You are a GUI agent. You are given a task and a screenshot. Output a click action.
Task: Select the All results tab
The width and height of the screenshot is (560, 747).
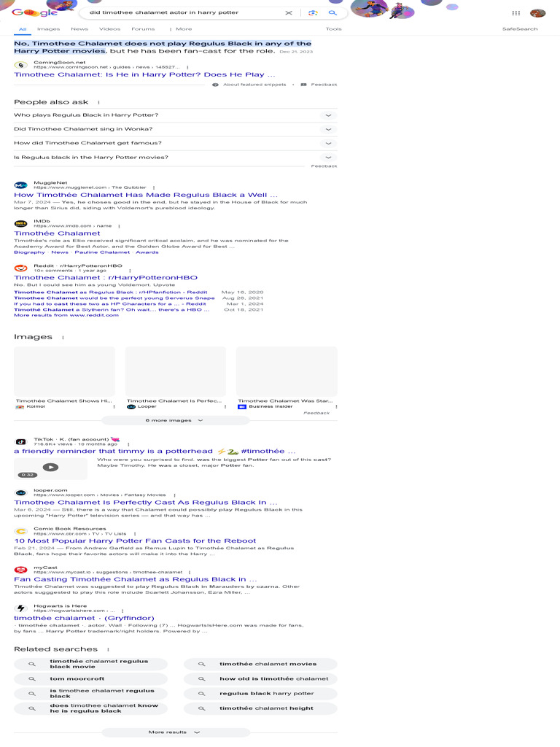(23, 29)
